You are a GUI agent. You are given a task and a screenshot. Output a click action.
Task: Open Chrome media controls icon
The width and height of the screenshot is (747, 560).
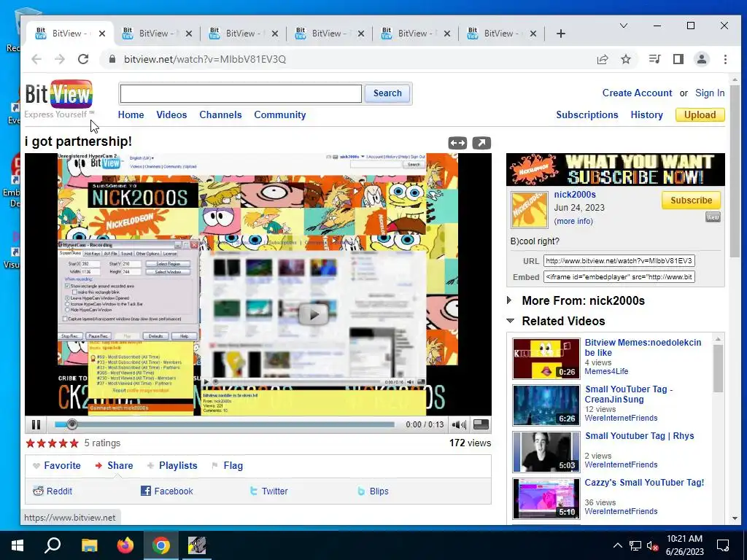coord(654,59)
